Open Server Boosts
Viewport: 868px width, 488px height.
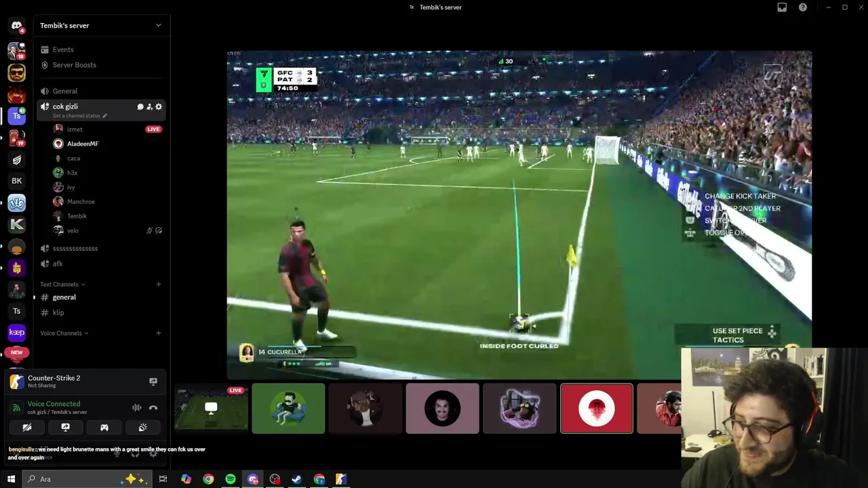pyautogui.click(x=102, y=65)
